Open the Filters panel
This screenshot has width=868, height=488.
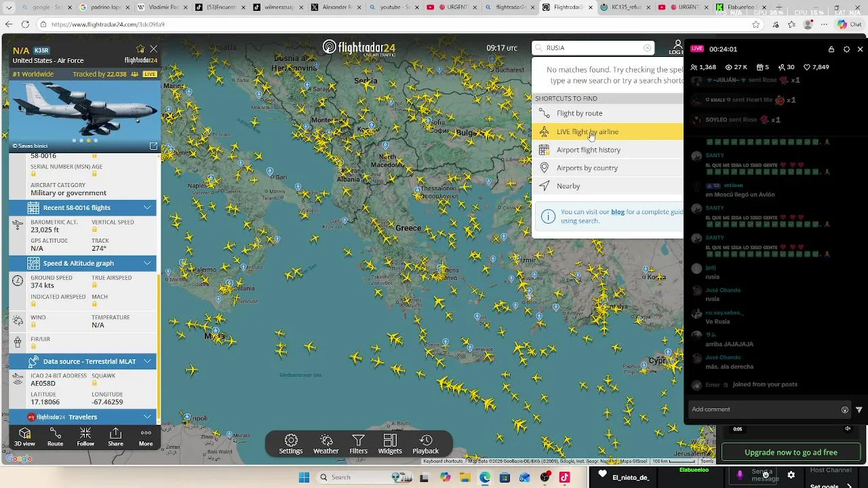(359, 445)
